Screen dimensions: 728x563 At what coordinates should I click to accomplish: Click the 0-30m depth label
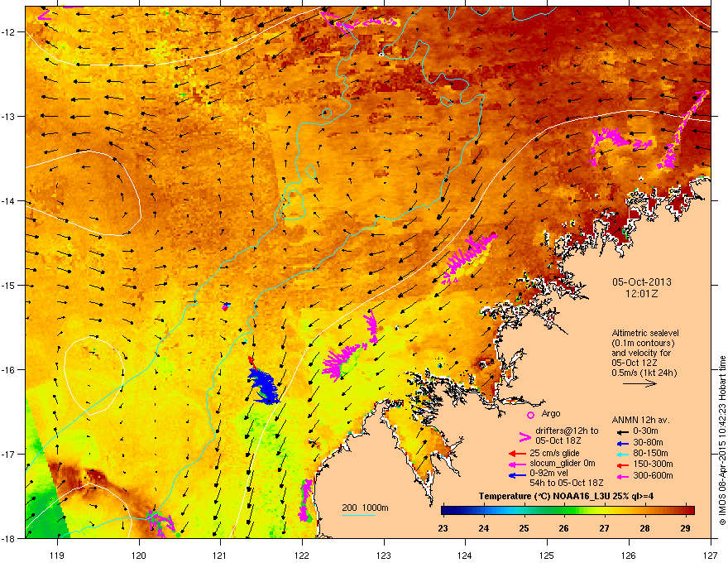(x=645, y=431)
